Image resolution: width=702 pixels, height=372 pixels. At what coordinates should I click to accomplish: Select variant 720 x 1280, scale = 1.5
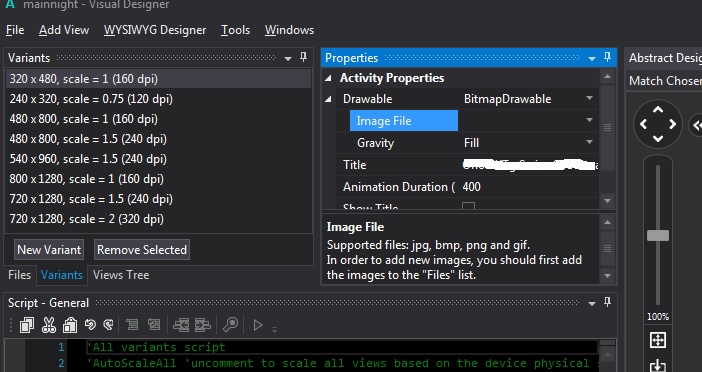click(x=158, y=199)
